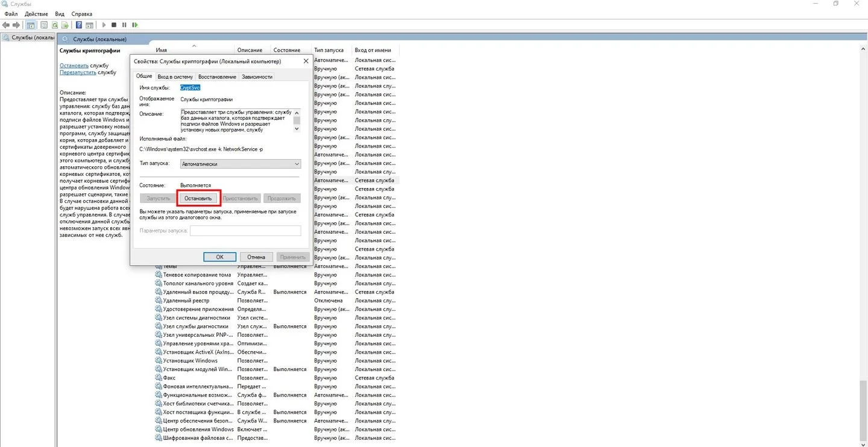The image size is (868, 447).
Task: Click the Start service play icon
Action: click(104, 25)
